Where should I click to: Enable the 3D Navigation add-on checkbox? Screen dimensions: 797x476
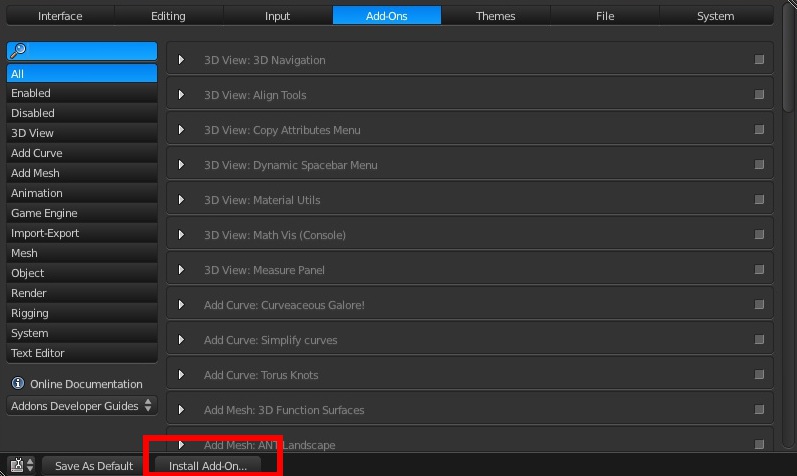pyautogui.click(x=759, y=60)
